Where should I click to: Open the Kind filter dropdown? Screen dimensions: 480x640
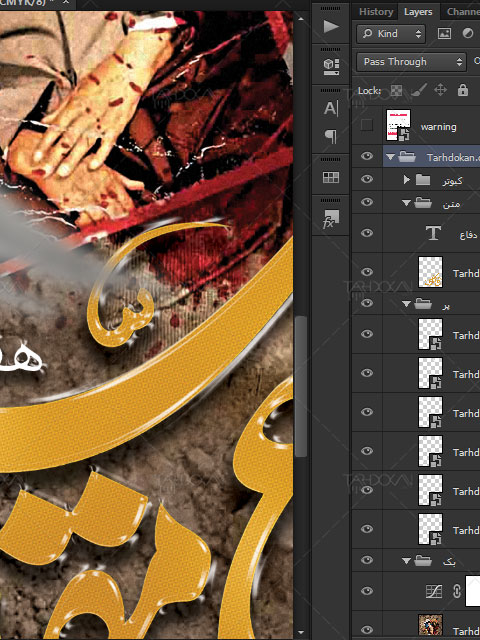coord(391,33)
